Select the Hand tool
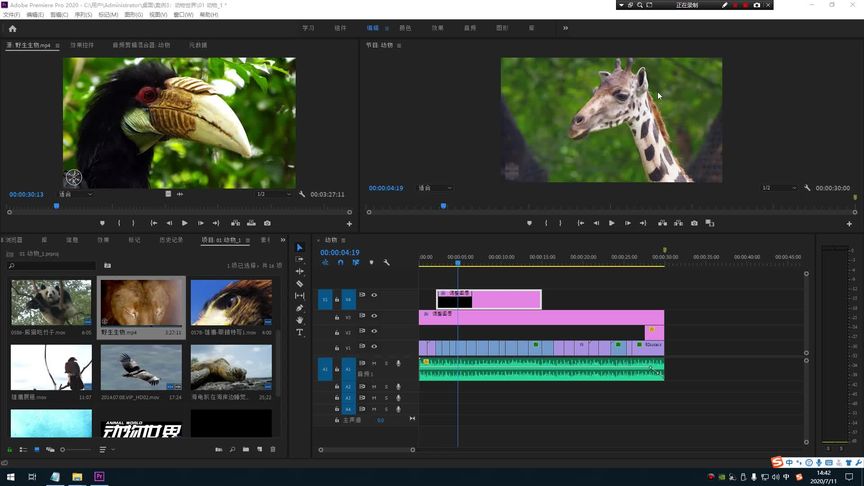This screenshot has height=486, width=864. 300,320
